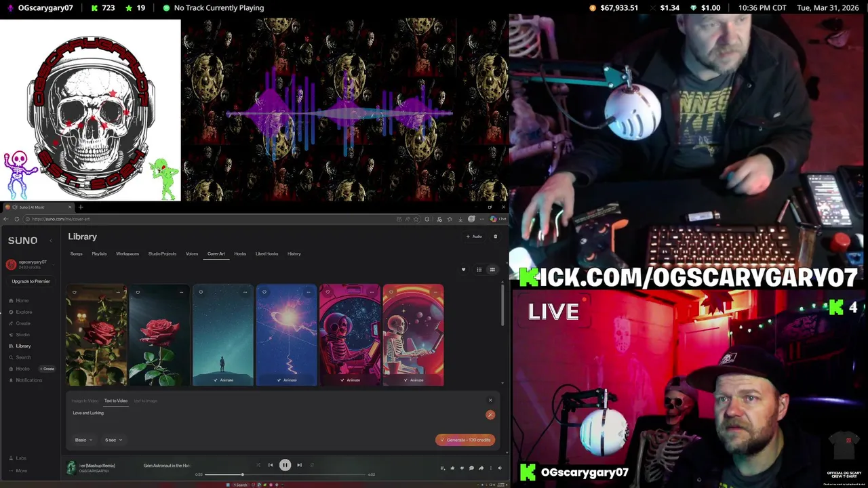Switch to the Studio Projects tab
Screen dimensions: 868x488
(162, 253)
